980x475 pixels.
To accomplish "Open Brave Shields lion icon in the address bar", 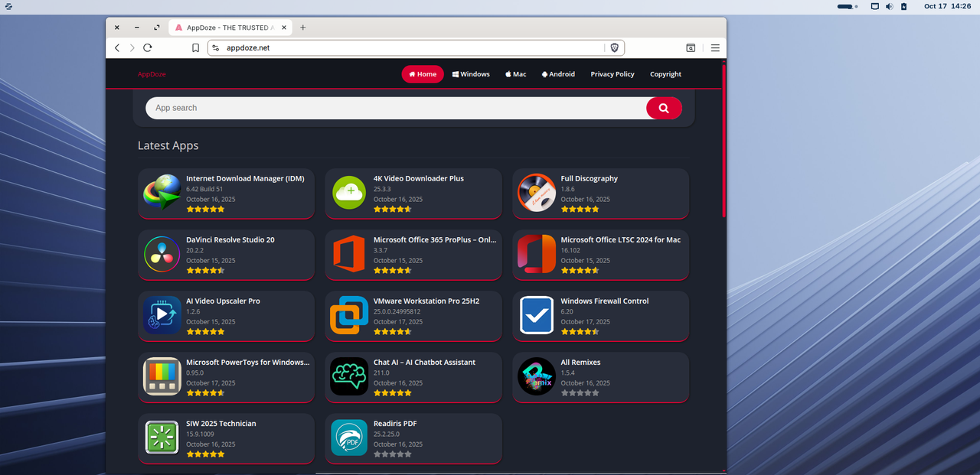I will (614, 47).
